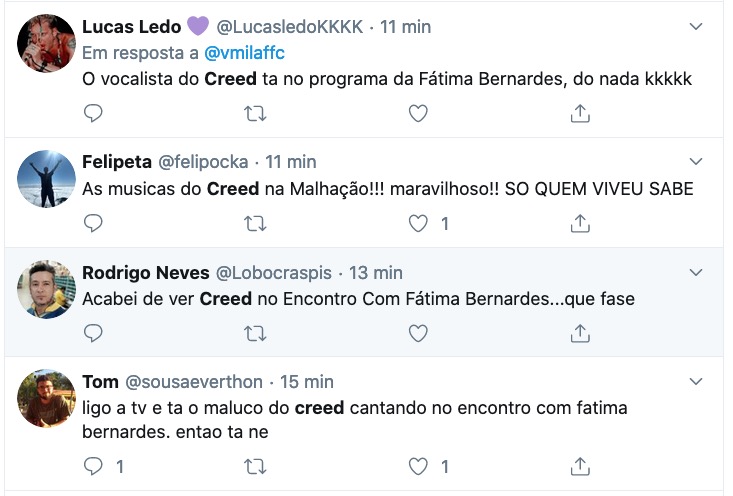Like Felipeta's tweet with heart icon

[418, 224]
